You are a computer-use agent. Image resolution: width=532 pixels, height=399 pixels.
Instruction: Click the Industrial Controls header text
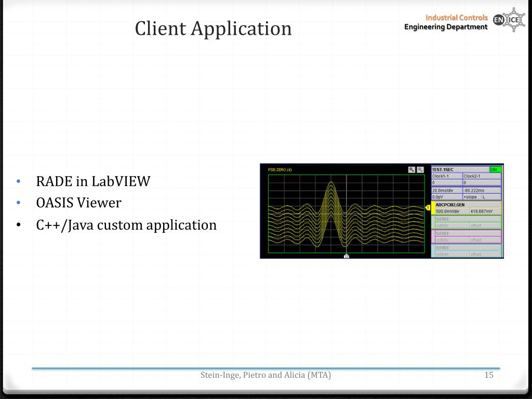pos(456,18)
